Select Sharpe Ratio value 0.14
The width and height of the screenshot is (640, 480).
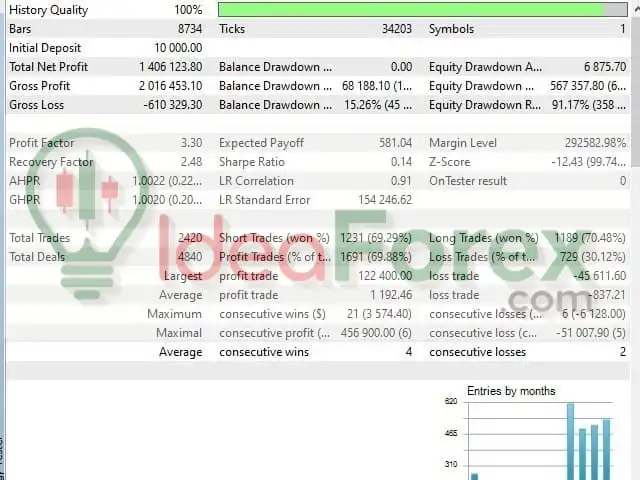tap(401, 162)
